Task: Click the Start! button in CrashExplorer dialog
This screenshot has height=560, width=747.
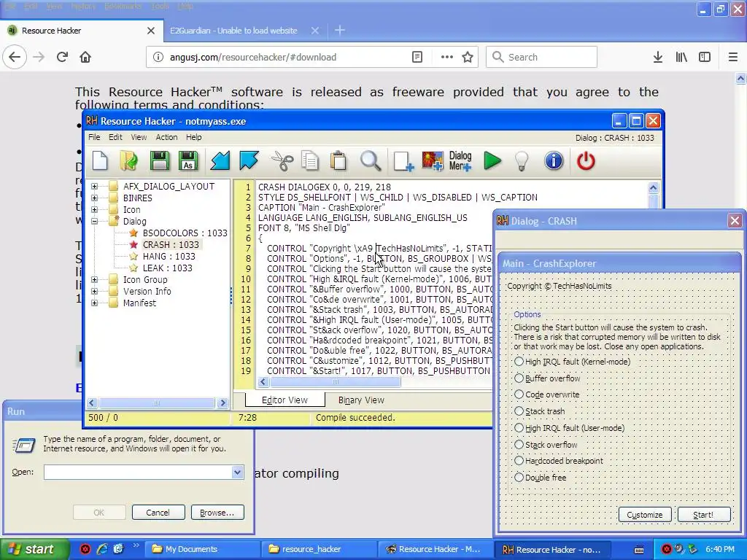Action: (704, 515)
